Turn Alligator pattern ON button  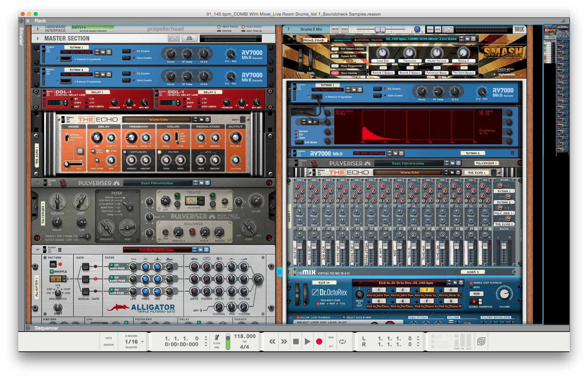pos(53,264)
